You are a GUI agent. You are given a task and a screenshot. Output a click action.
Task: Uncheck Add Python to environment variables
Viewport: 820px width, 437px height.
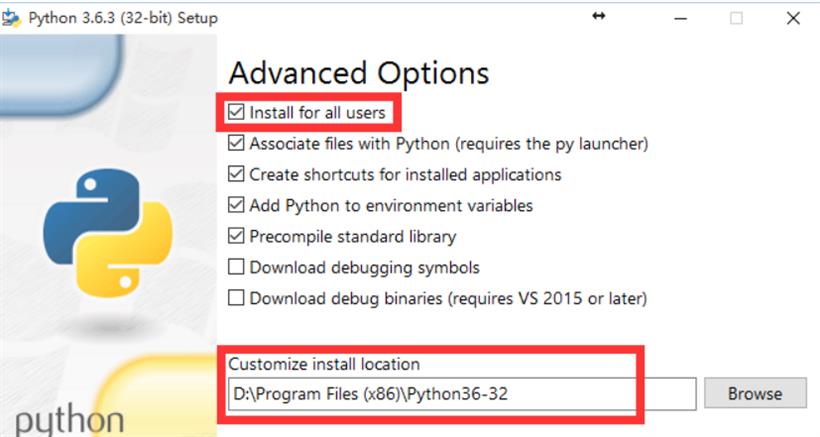point(236,205)
